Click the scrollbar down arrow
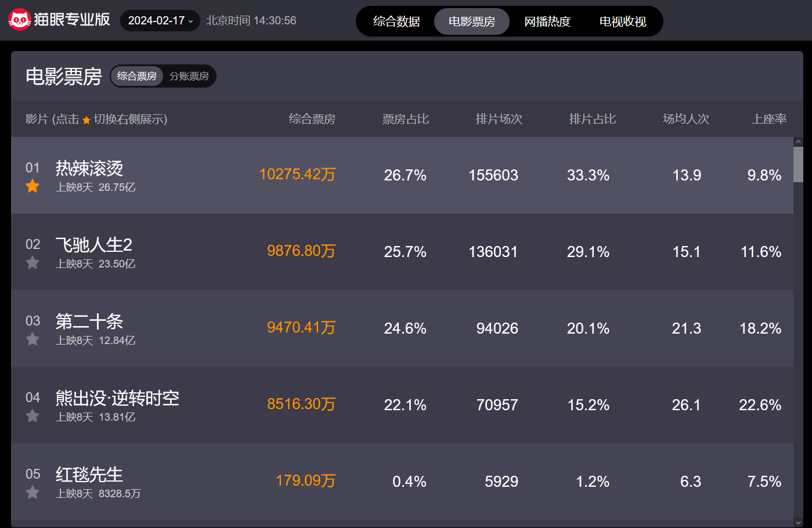Viewport: 812px width, 528px height. coord(799,522)
